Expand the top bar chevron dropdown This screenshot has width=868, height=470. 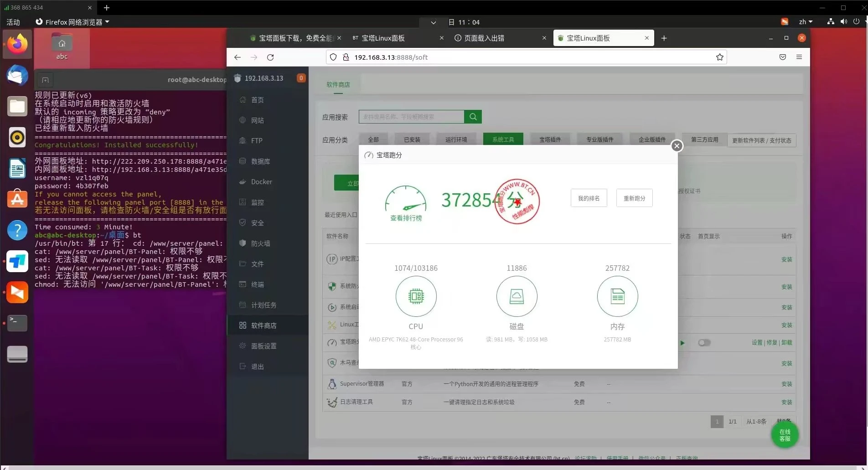pos(433,22)
